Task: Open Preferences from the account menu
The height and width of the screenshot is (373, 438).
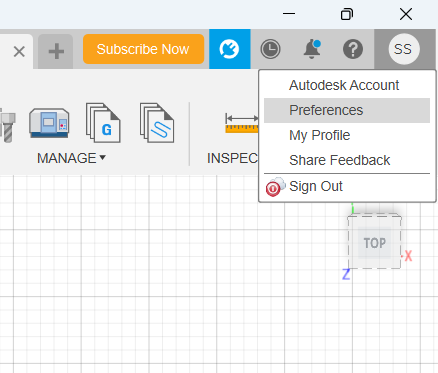Action: click(x=347, y=110)
